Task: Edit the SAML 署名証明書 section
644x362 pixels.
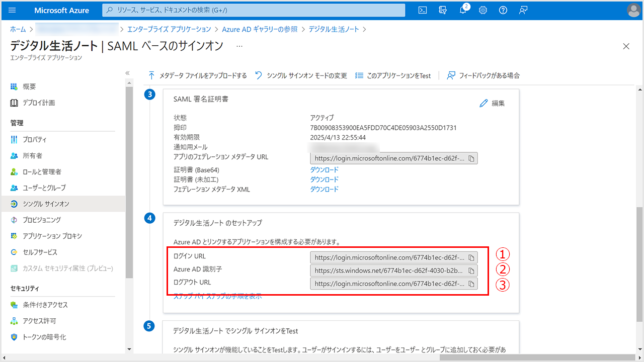Action: [492, 103]
